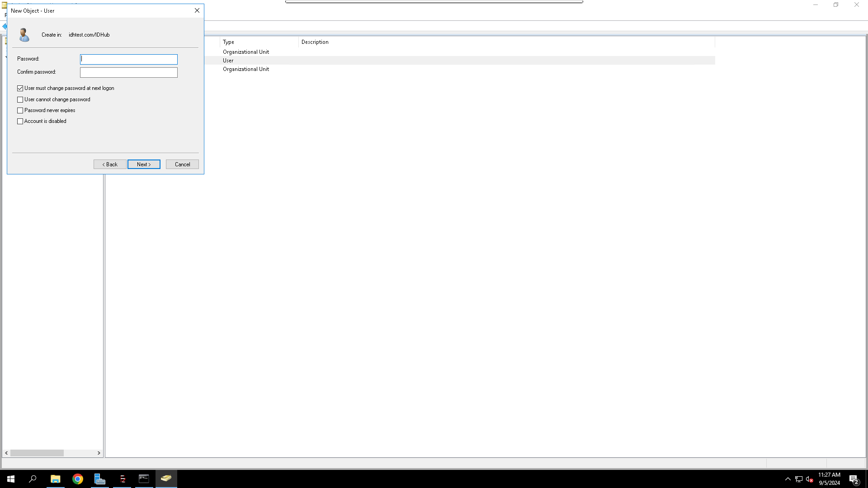Focus the Confirm password field
This screenshot has width=868, height=488.
pyautogui.click(x=129, y=72)
